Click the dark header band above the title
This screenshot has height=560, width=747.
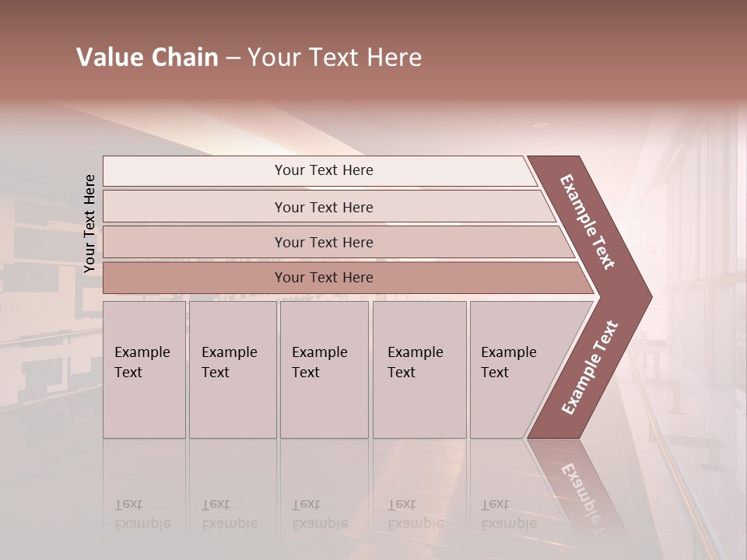pyautogui.click(x=373, y=17)
